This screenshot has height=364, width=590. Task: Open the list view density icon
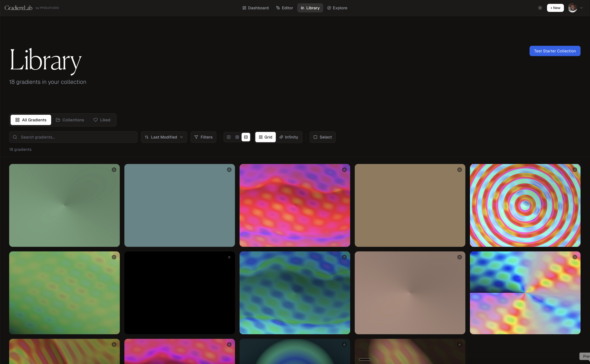246,137
